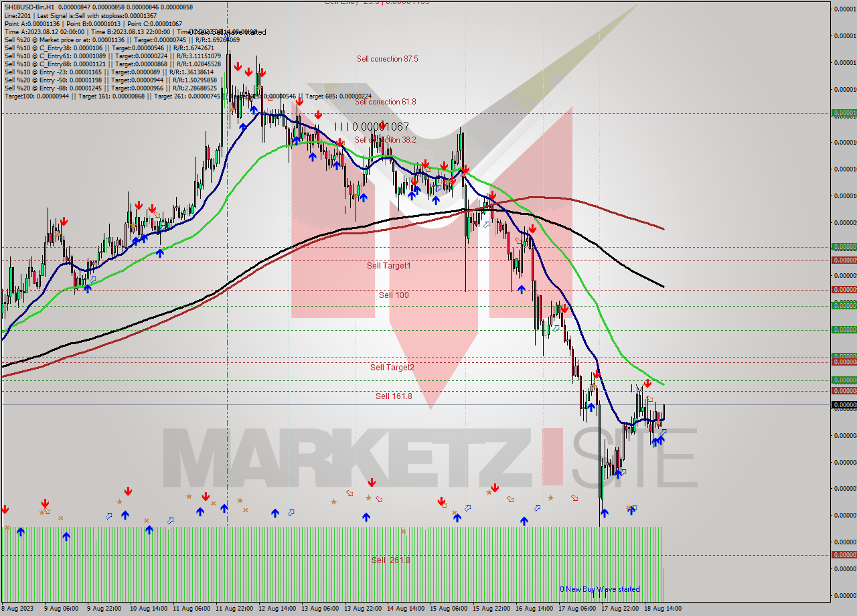
Task: Click '15 Aug 06:00' on the time axis
Action: click(448, 609)
